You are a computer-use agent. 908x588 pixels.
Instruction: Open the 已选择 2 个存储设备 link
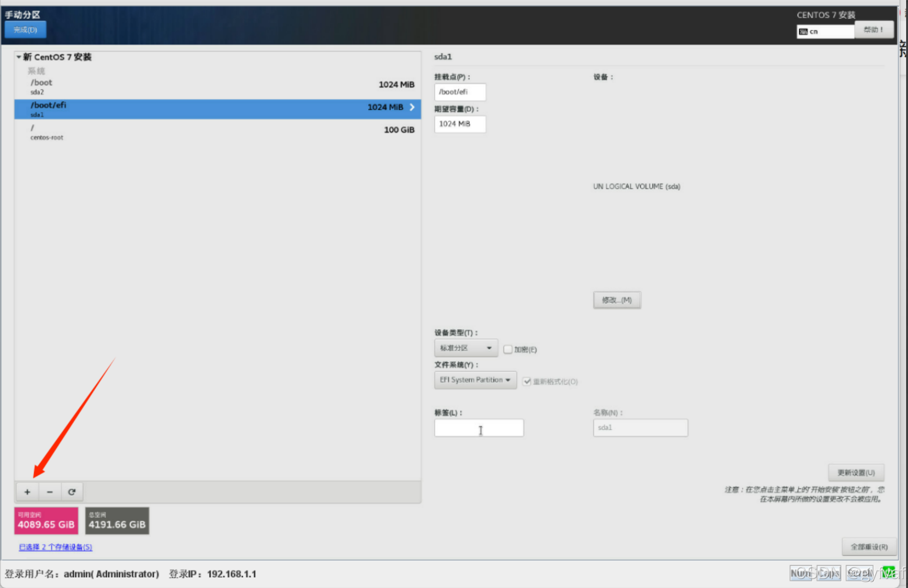click(55, 547)
